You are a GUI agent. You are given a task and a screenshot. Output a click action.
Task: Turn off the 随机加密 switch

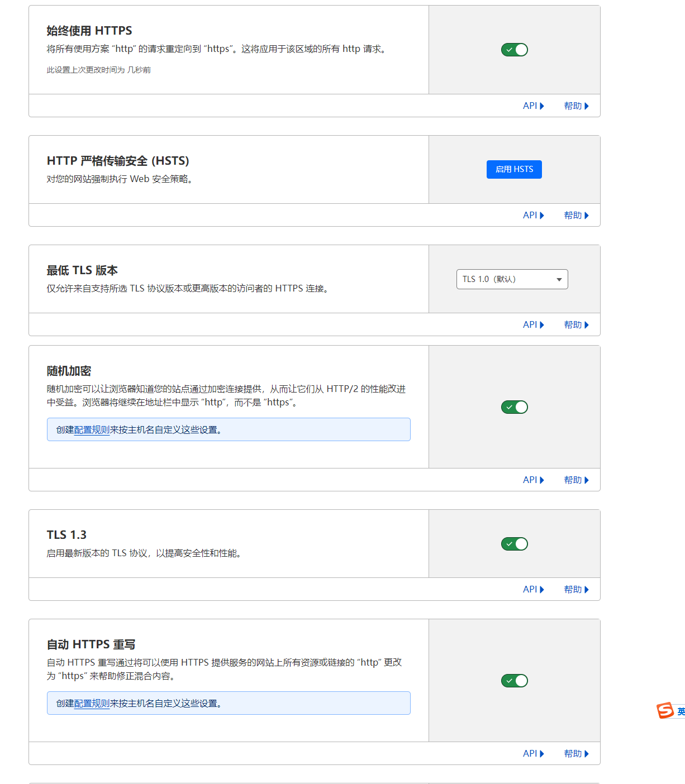[x=514, y=407]
